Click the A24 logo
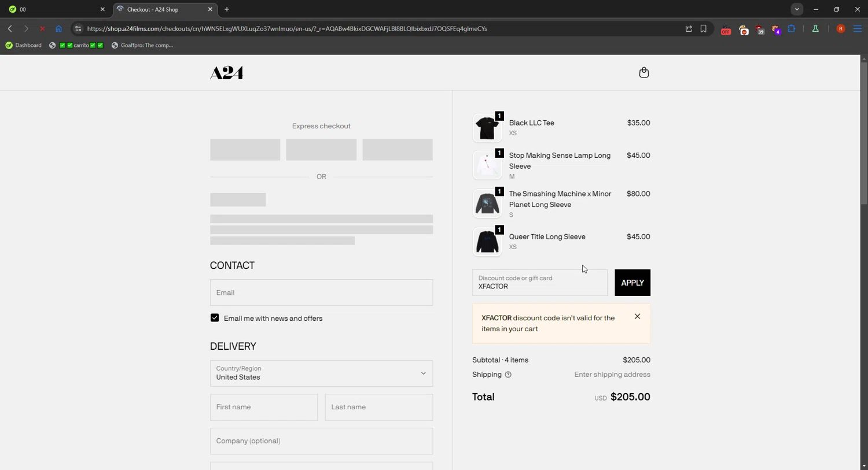 click(x=226, y=72)
